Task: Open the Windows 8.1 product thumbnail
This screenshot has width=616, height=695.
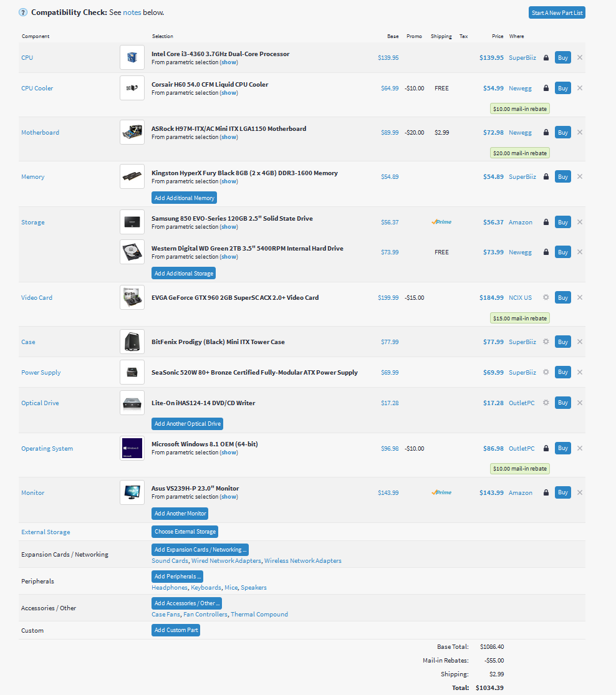Action: point(132,449)
